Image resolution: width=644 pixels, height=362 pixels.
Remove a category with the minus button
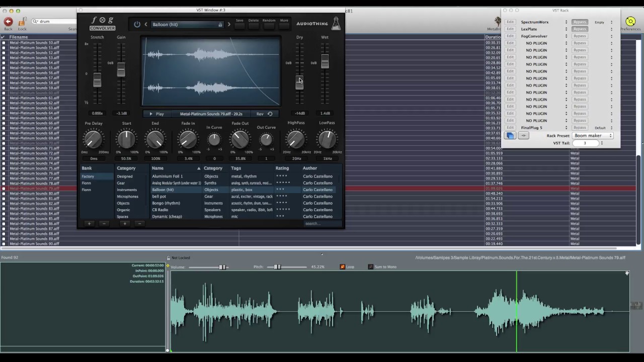(x=139, y=223)
